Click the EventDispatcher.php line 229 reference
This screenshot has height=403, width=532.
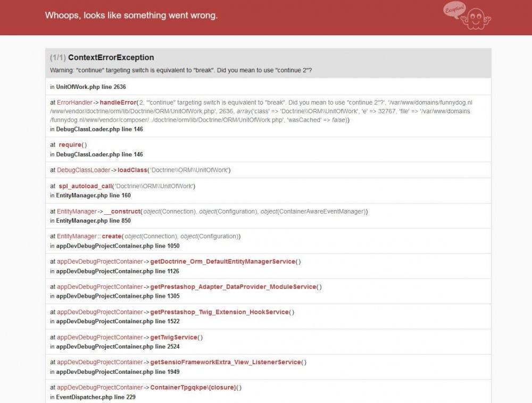pos(93,397)
